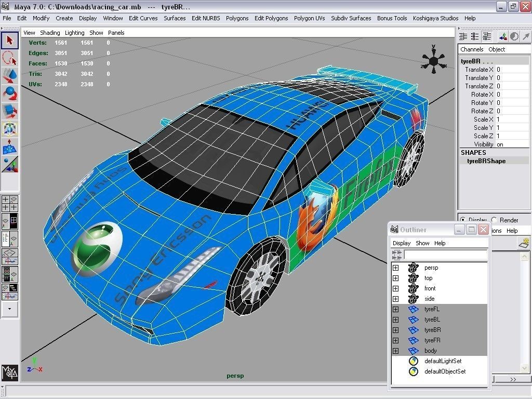Show the Channel Box/Layer Editor icon
Viewport: 532px width, 399px height.
tap(487, 36)
